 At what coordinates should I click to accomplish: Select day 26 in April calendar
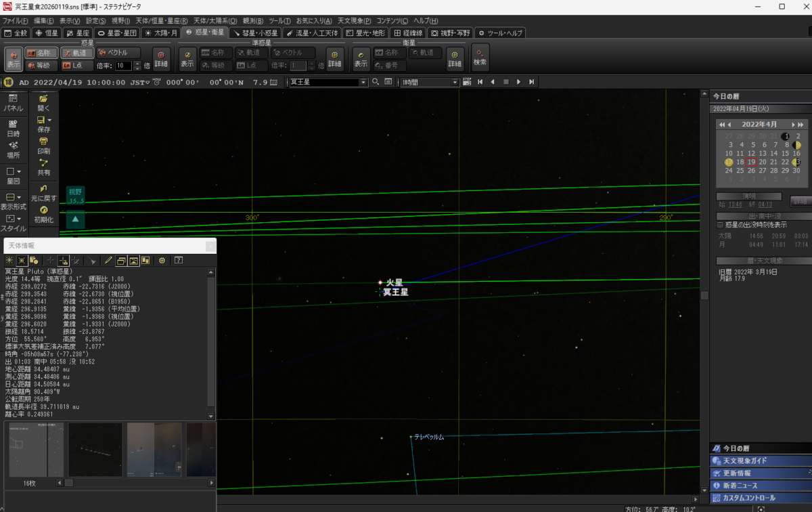tap(752, 171)
